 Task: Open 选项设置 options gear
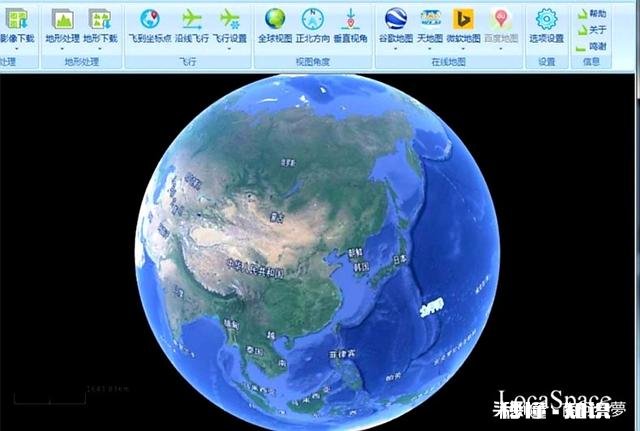tap(547, 25)
